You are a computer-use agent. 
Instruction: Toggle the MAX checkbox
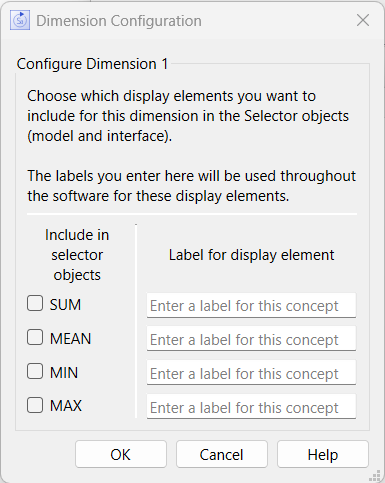tap(35, 405)
